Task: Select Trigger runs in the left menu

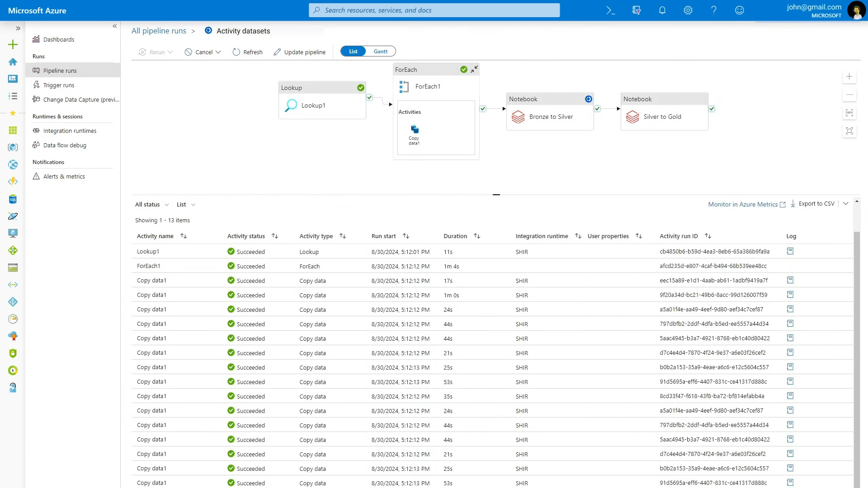Action: point(59,84)
